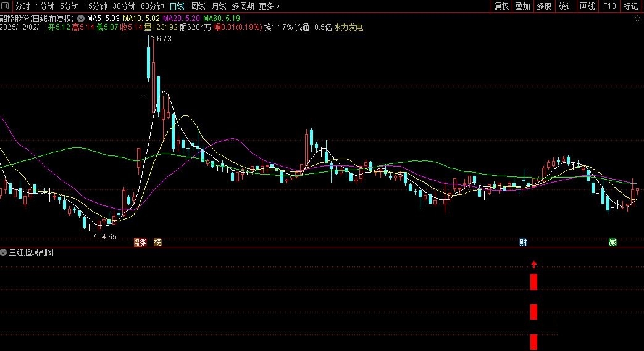This screenshot has height=351, width=644.
Task: Click the 三红起爆副图 indicator title
Action: coord(31,252)
